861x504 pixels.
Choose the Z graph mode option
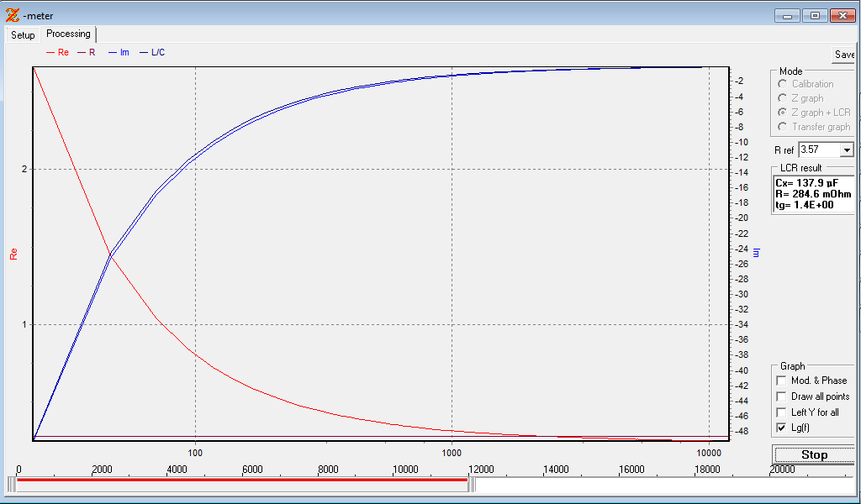[x=783, y=98]
